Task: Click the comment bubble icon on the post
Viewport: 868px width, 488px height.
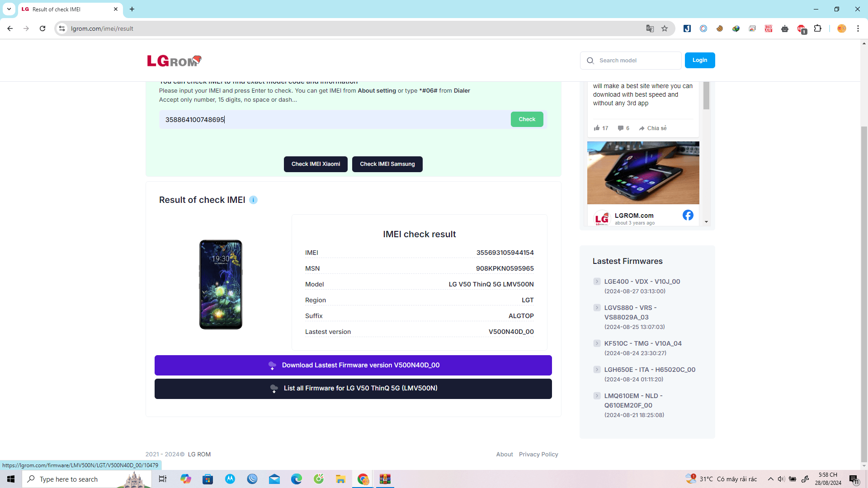Action: click(x=621, y=128)
